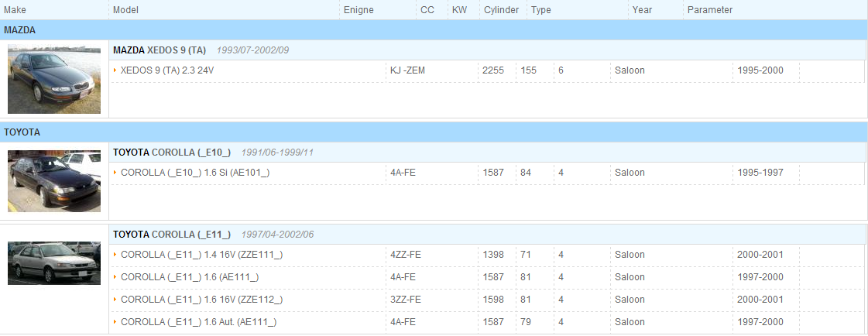Open COROLLA (_E10_) 1.6 Si (AE101_) row

[x=487, y=173]
